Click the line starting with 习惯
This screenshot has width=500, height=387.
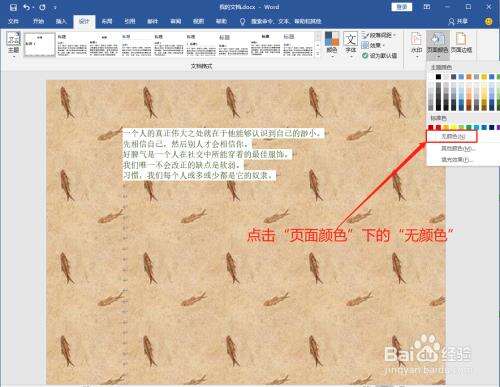tap(198, 175)
